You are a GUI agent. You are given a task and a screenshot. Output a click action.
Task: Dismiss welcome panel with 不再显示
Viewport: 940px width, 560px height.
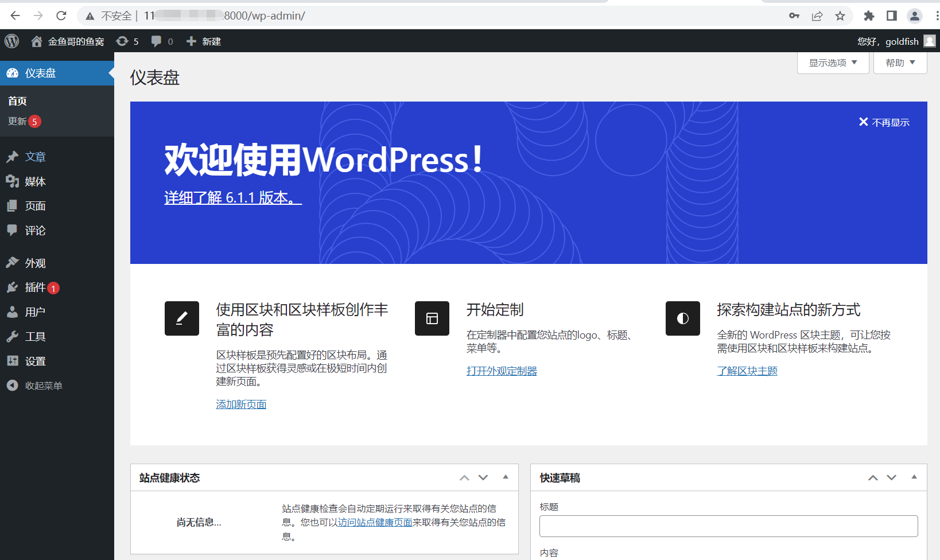[884, 122]
